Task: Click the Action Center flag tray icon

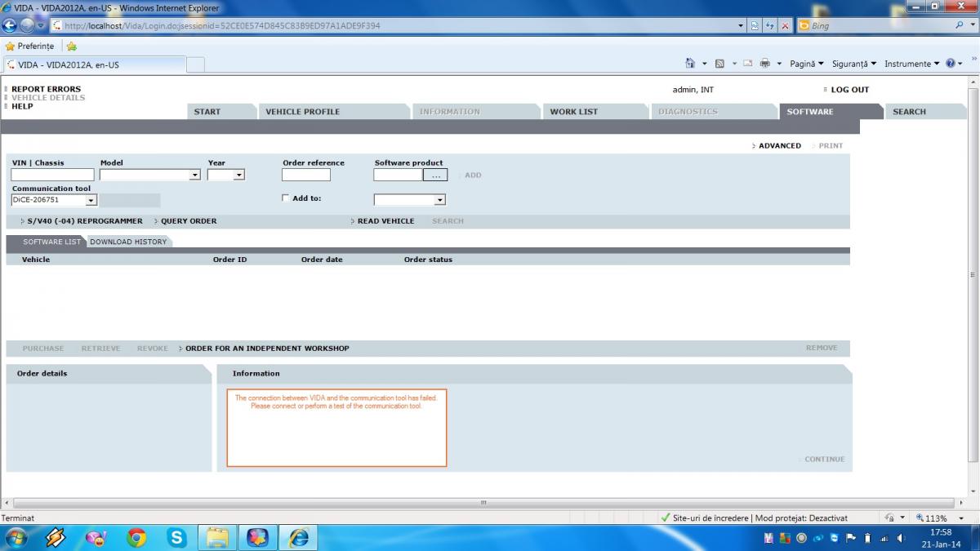Action: pyautogui.click(x=850, y=538)
